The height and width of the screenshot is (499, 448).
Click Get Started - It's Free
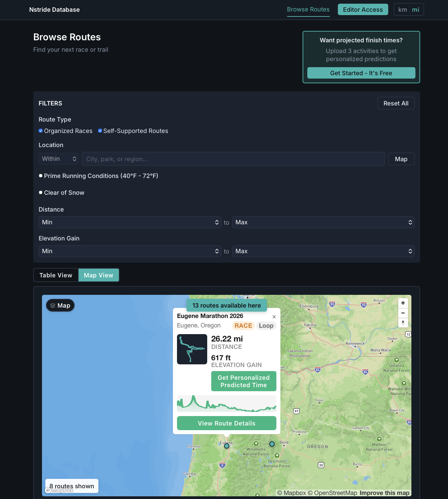pos(361,73)
